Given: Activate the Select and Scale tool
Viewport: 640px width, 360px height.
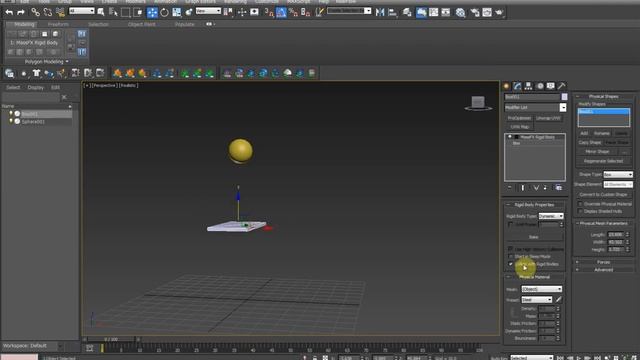Looking at the screenshot, I should pos(176,12).
